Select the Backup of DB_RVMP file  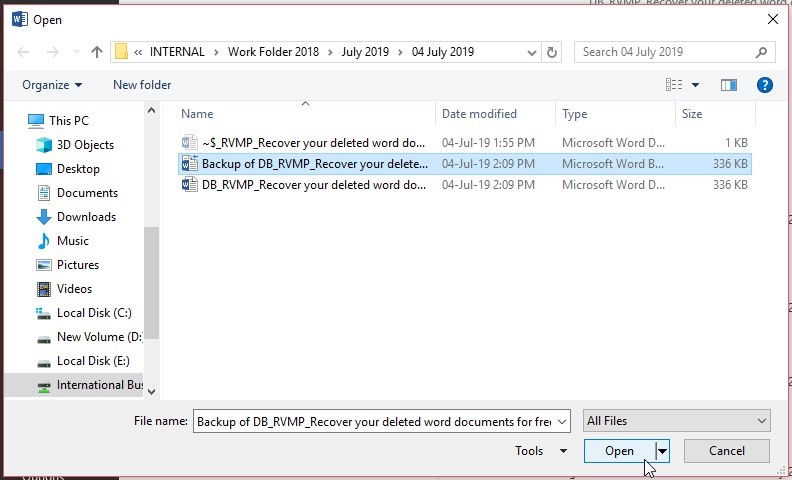click(x=465, y=164)
